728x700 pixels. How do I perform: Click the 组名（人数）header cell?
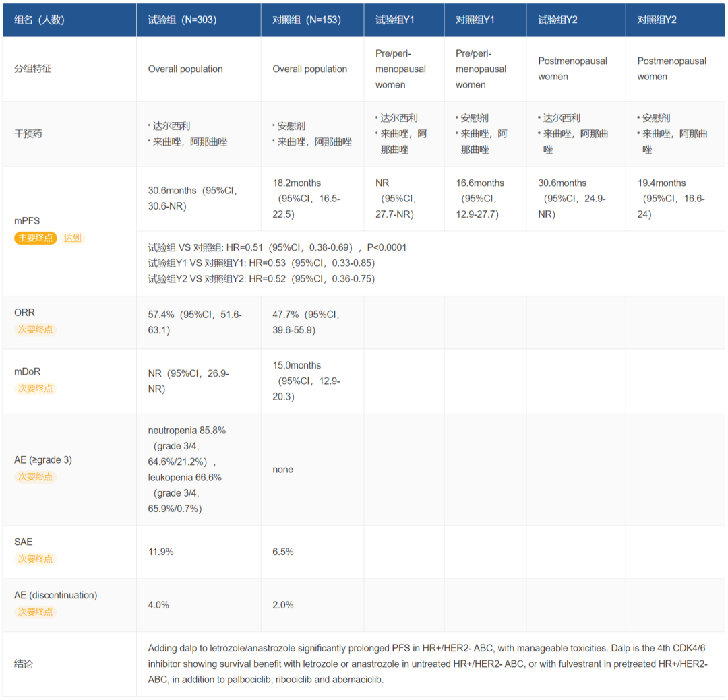pos(39,20)
